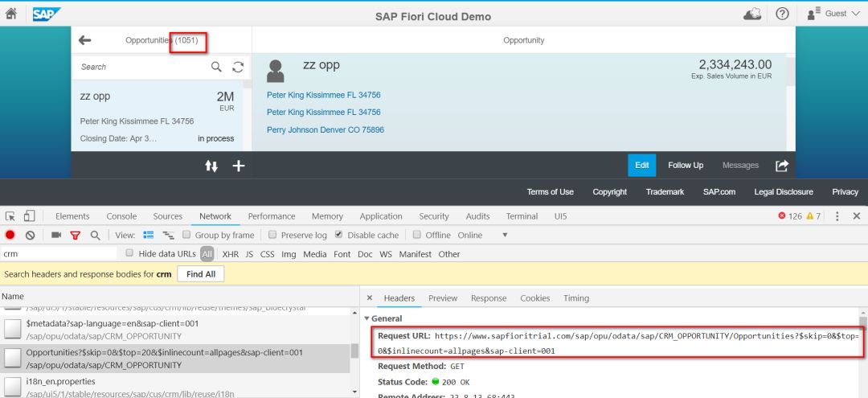Select the zz opp list item
Viewport: 868px width, 398px height.
[x=158, y=116]
